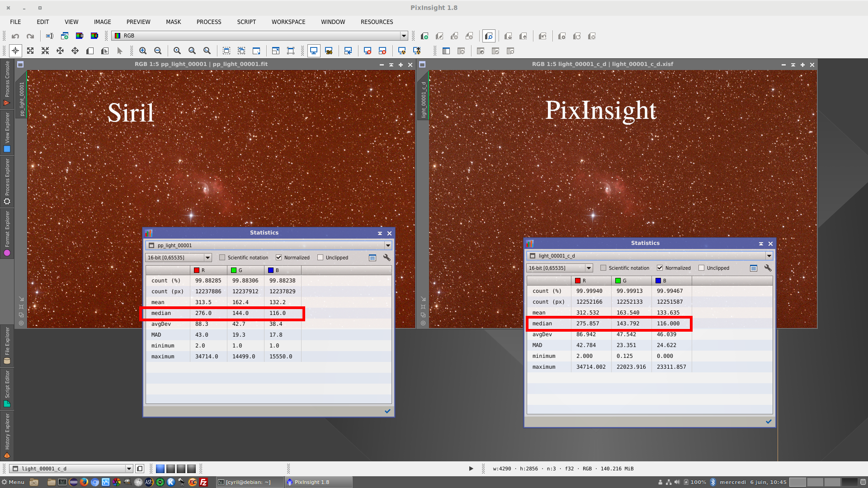Expand the RGB channel dropdown in toolbar
This screenshot has height=488, width=868.
coord(404,36)
